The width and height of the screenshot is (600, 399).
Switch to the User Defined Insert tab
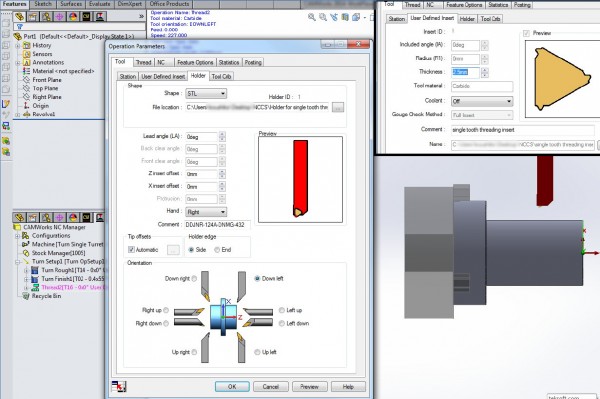click(163, 77)
